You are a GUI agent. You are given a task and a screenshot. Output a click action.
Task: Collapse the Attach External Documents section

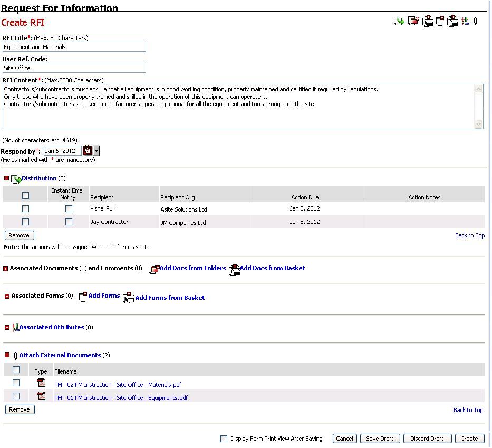pyautogui.click(x=7, y=355)
